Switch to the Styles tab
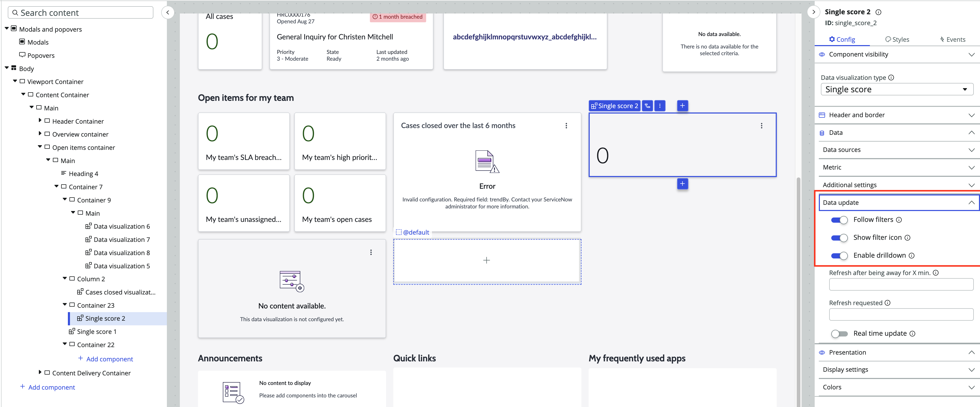The height and width of the screenshot is (407, 980). click(897, 40)
